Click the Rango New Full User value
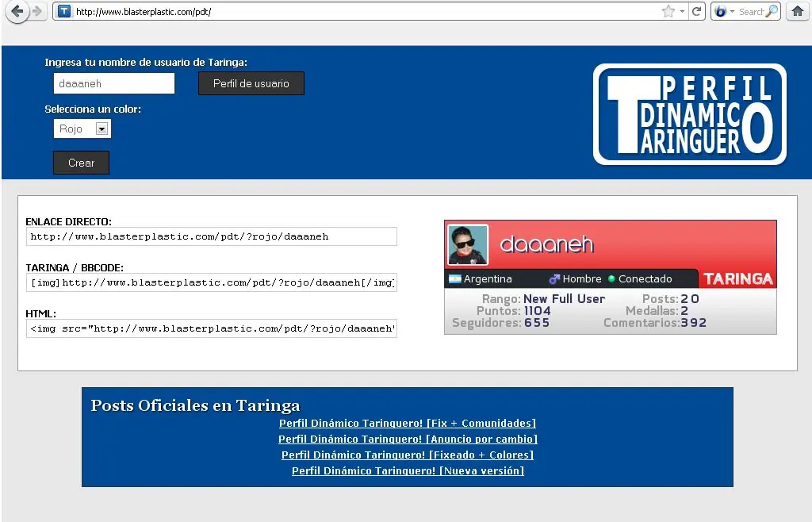812x522 pixels. tap(564, 299)
